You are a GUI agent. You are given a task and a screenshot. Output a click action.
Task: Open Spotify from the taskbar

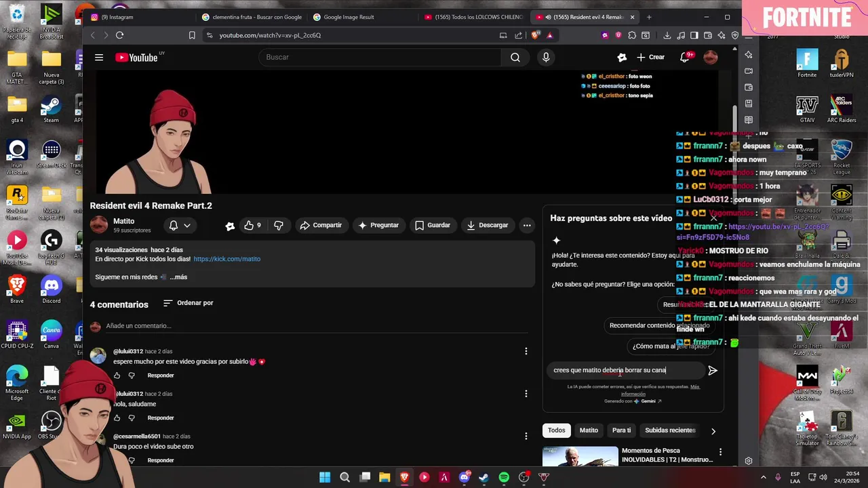point(504,478)
